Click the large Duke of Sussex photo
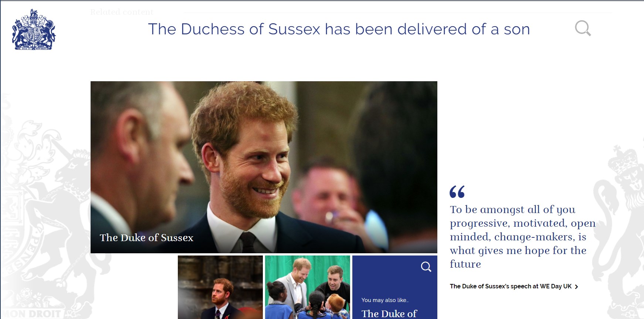Image resolution: width=644 pixels, height=319 pixels. (x=264, y=167)
